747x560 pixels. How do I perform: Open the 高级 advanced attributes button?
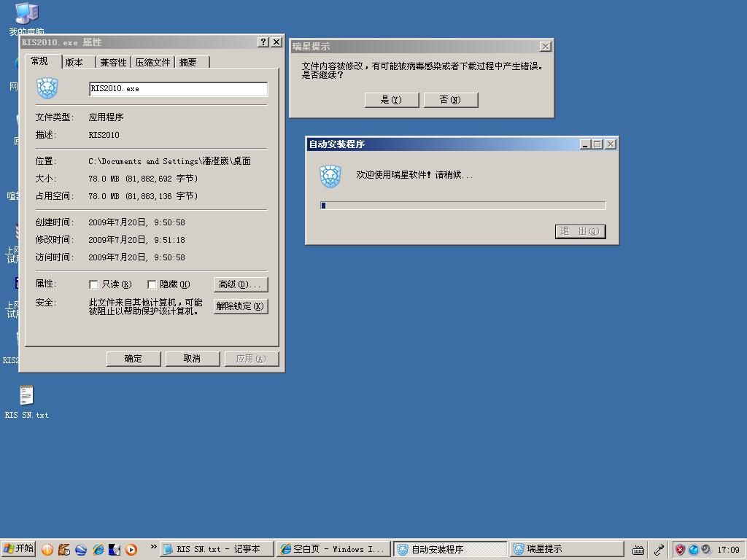240,284
